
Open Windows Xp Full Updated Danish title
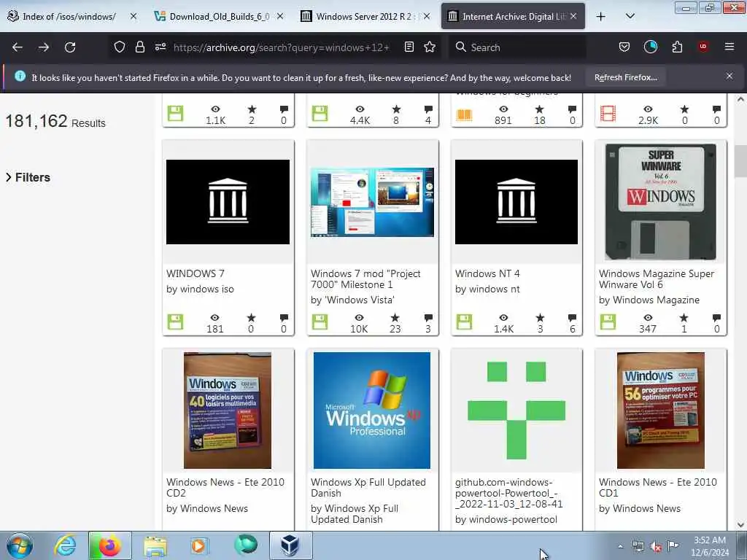[368, 488]
